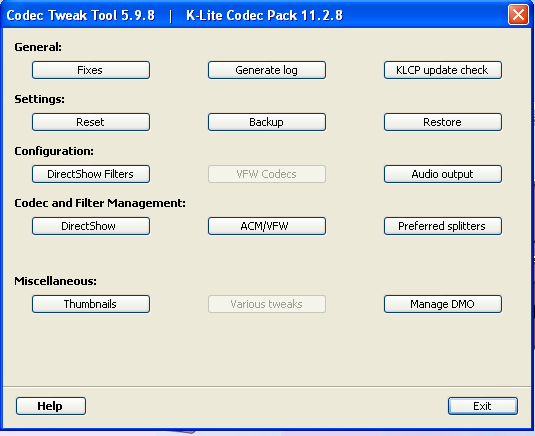Click the Generate log button
535x436 pixels.
tap(267, 70)
